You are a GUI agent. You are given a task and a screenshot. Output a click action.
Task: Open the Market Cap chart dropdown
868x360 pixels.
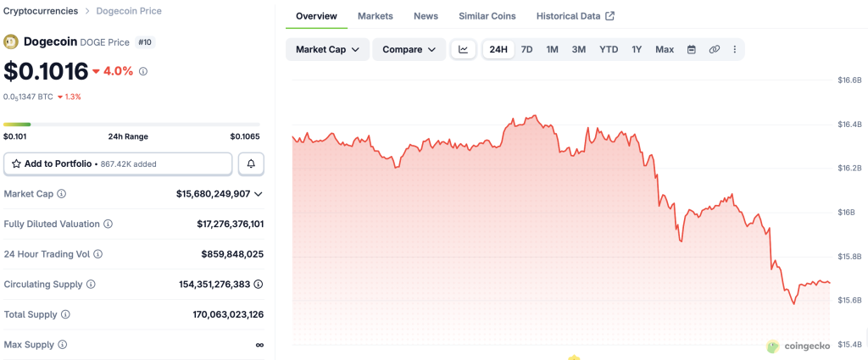pyautogui.click(x=328, y=49)
